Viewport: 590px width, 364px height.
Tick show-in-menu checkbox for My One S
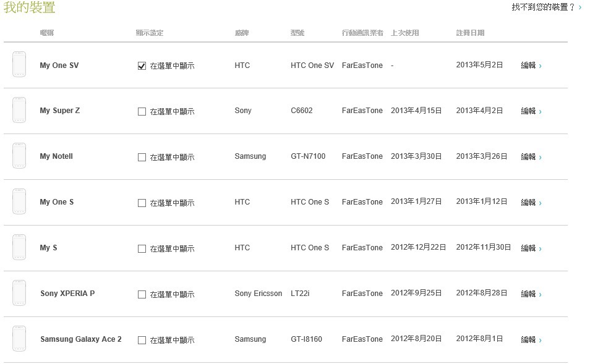(142, 203)
